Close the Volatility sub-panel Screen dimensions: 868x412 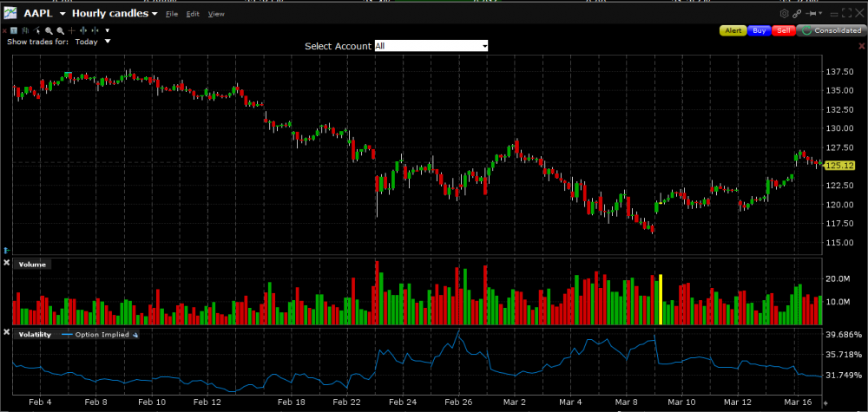pyautogui.click(x=7, y=334)
